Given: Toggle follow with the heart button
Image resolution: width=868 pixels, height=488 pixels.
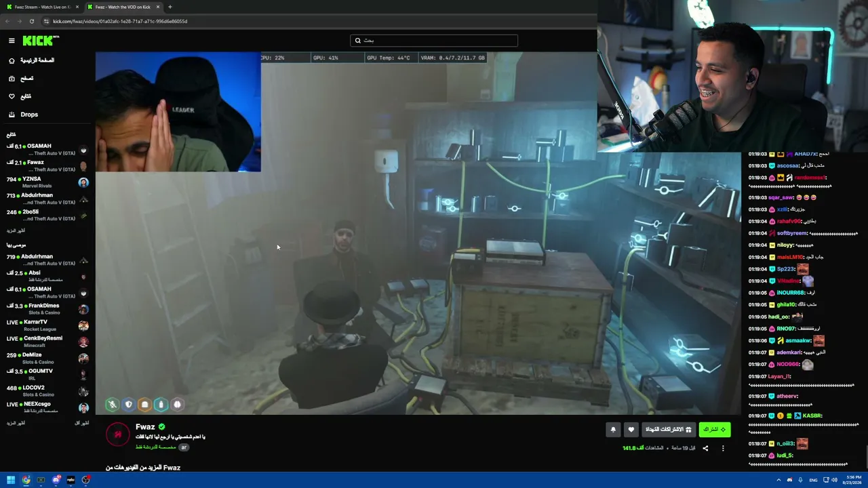Looking at the screenshot, I should (x=631, y=429).
